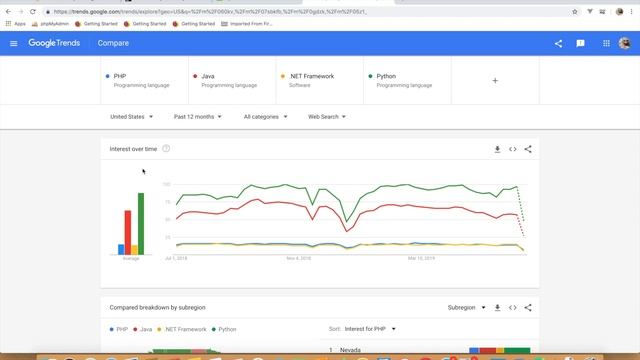Show help for Interest over time
Image resolution: width=640 pixels, height=360 pixels.
click(166, 149)
